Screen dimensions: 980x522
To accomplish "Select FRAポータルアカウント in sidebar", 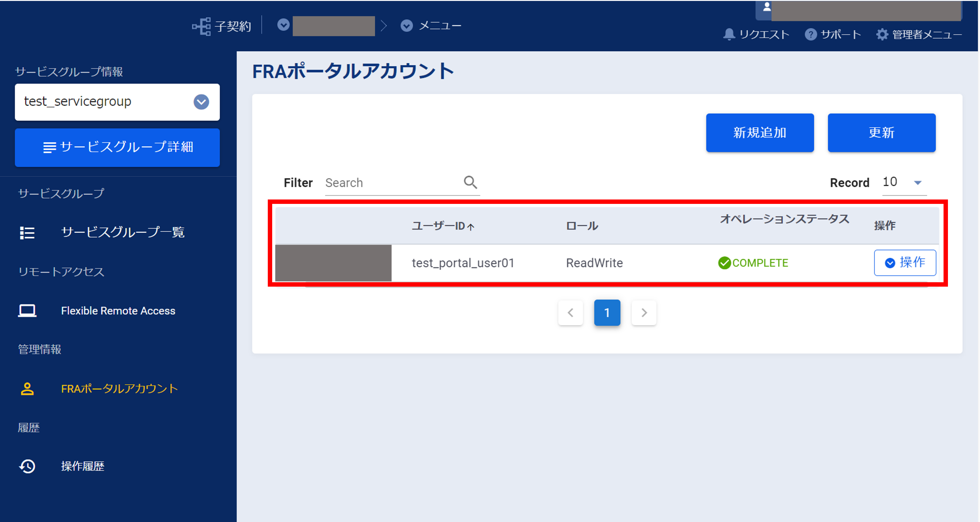I will point(119,388).
